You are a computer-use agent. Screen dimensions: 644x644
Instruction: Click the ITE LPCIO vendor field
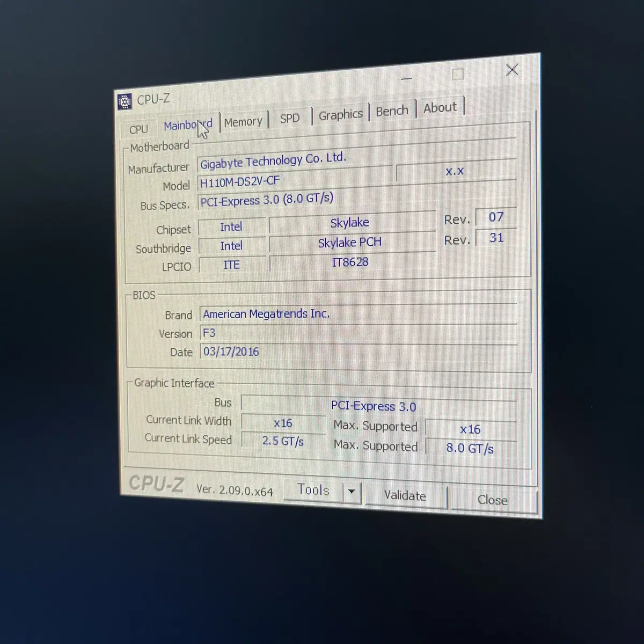click(231, 265)
